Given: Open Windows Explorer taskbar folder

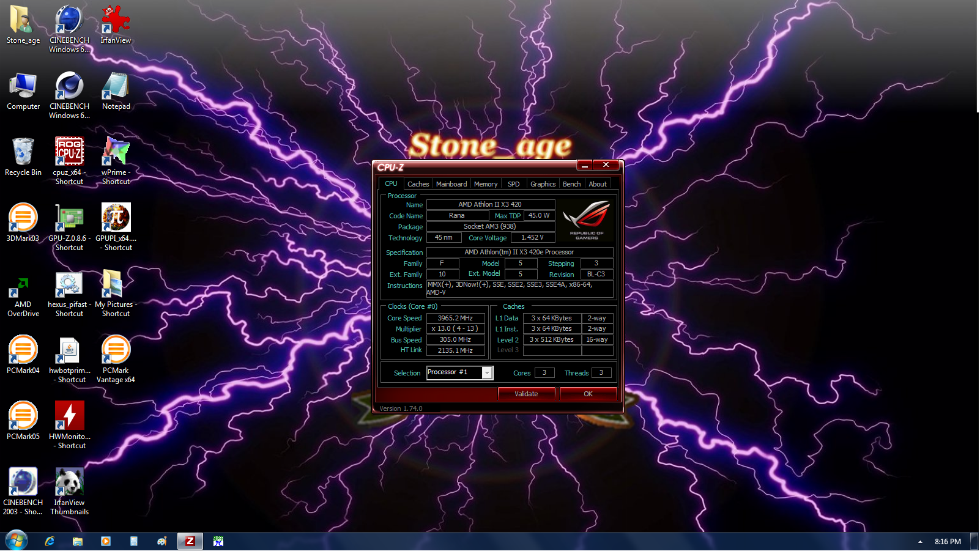Looking at the screenshot, I should pos(78,541).
